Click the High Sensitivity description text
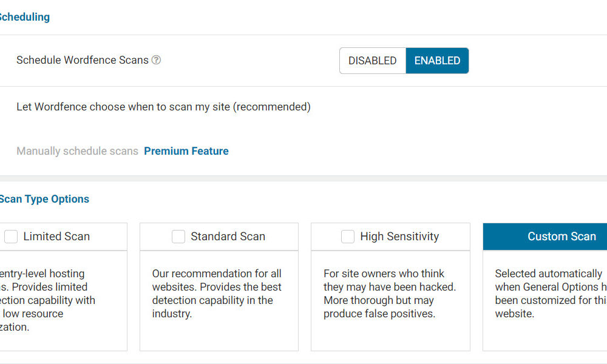This screenshot has width=607, height=364. coord(389,294)
